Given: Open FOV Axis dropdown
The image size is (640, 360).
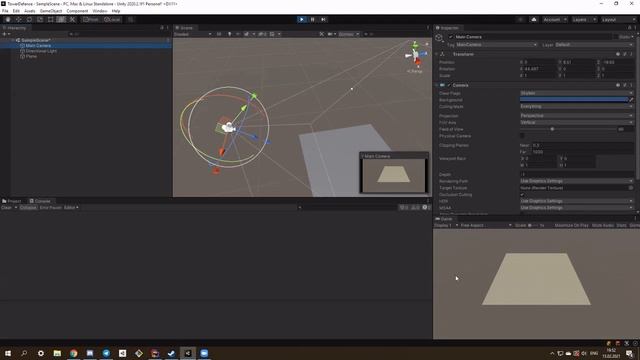Looking at the screenshot, I should pyautogui.click(x=577, y=122).
